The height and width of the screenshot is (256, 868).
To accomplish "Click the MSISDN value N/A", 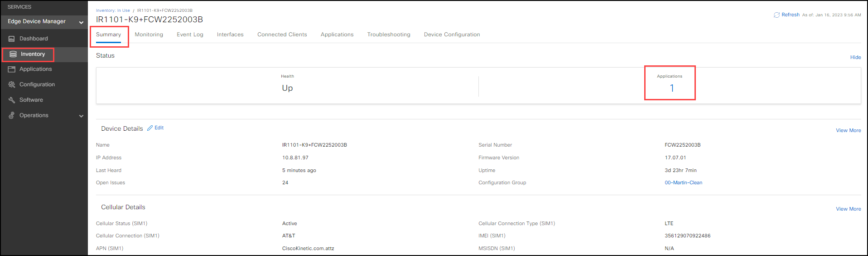I will tap(669, 249).
